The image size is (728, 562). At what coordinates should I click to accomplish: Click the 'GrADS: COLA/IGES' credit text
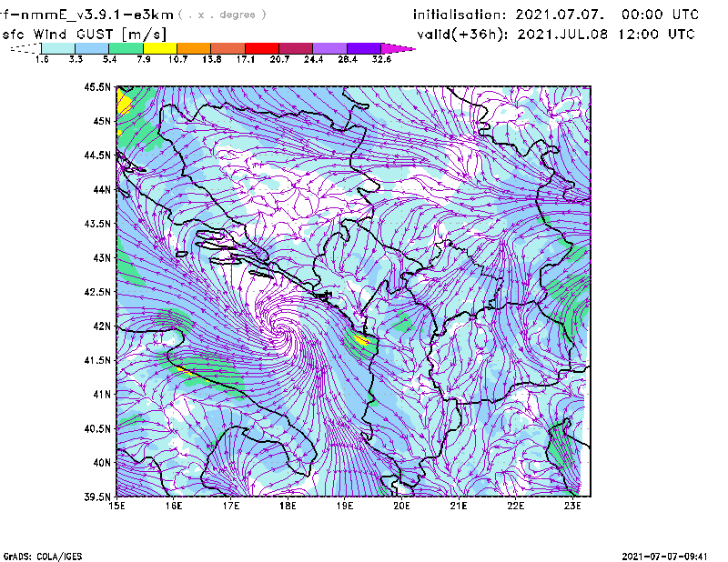[x=43, y=557]
